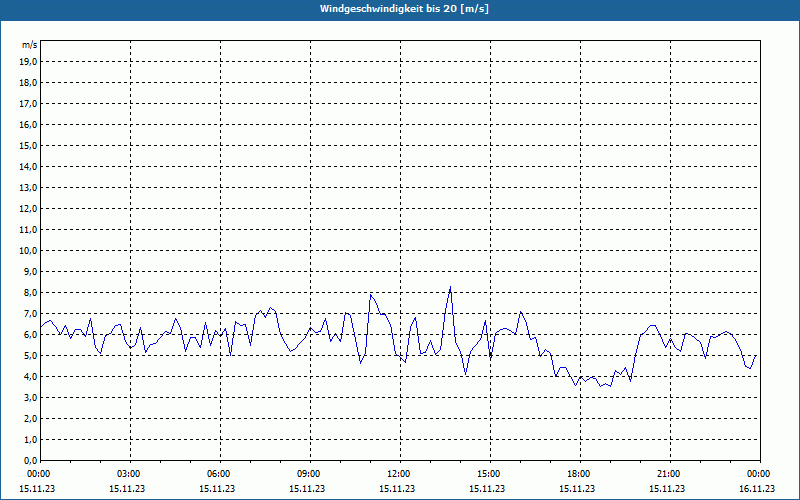The height and width of the screenshot is (500, 800).
Task: Pick the '18:00' time label
Action: click(579, 474)
